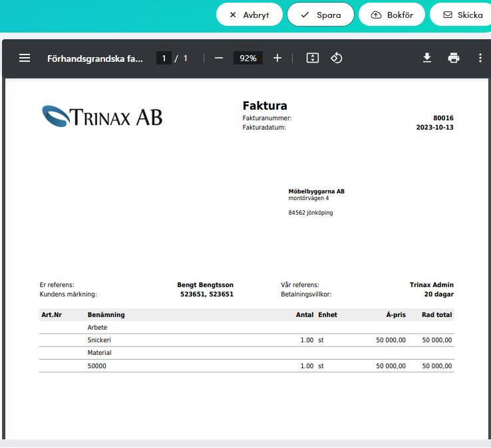Click the Enhet column header

tap(327, 315)
